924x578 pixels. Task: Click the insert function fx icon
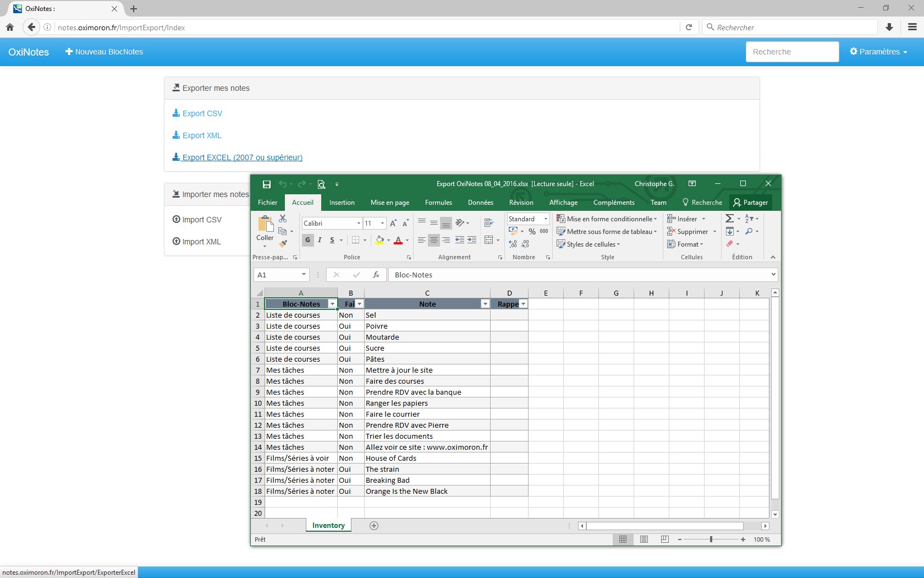pos(376,275)
